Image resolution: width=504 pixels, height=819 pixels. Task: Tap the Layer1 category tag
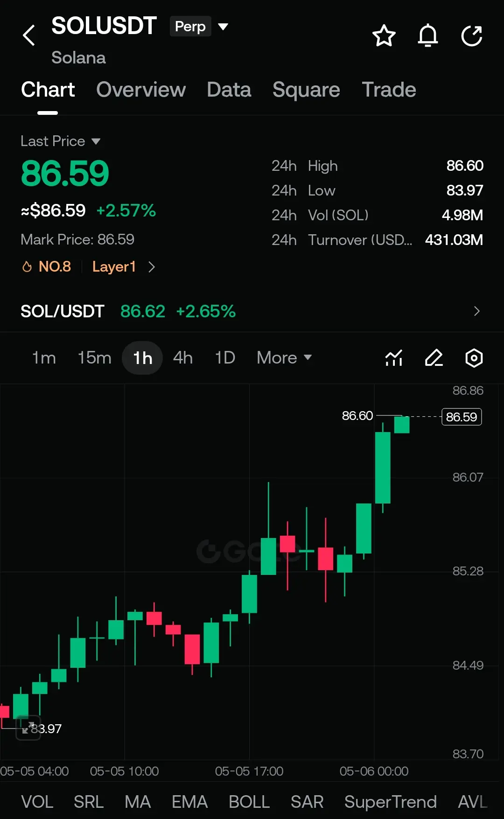114,266
